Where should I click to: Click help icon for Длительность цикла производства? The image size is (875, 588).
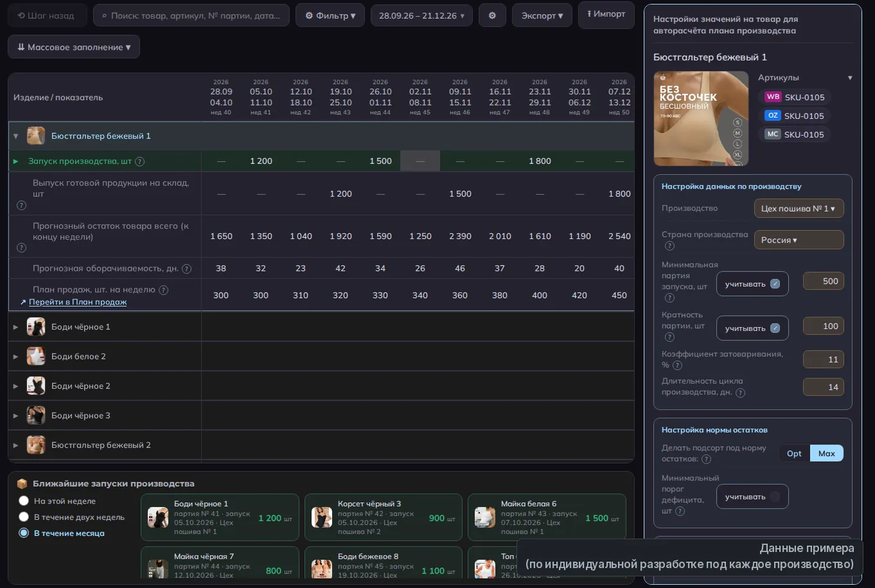coord(740,393)
